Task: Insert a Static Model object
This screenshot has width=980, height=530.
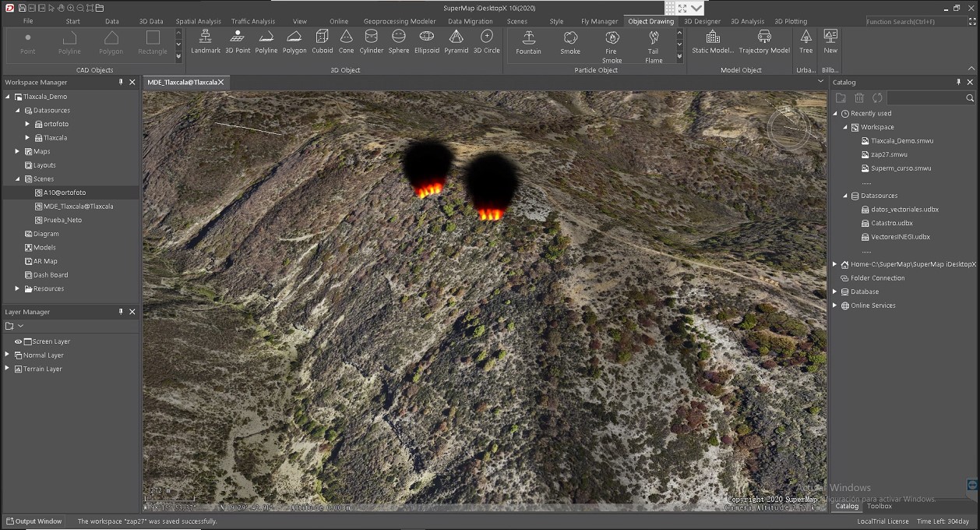Action: [x=713, y=41]
